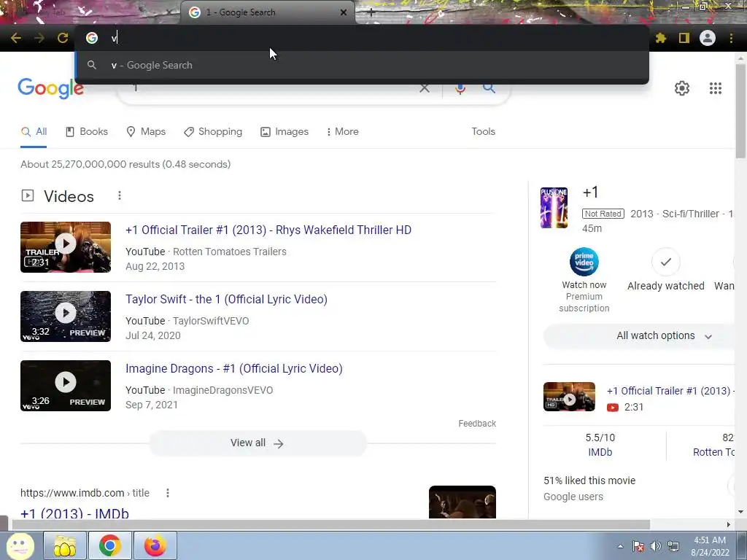The height and width of the screenshot is (560, 747).
Task: Click View all videos button
Action: point(258,443)
